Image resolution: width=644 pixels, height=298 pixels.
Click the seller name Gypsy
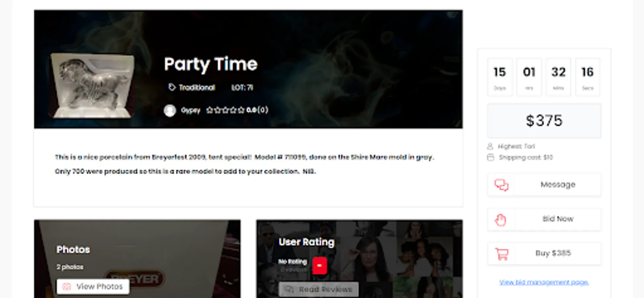click(191, 110)
